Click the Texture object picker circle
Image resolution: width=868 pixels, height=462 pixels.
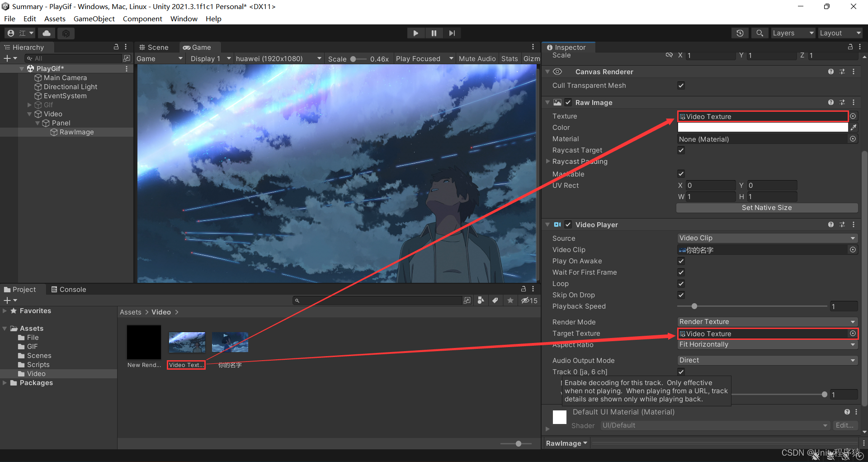pos(853,116)
